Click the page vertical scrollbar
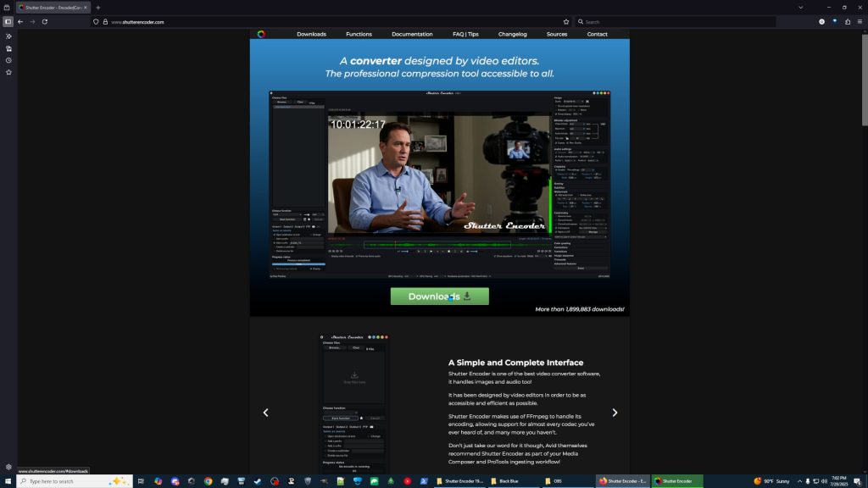Viewport: 868px width, 488px height. point(865,79)
